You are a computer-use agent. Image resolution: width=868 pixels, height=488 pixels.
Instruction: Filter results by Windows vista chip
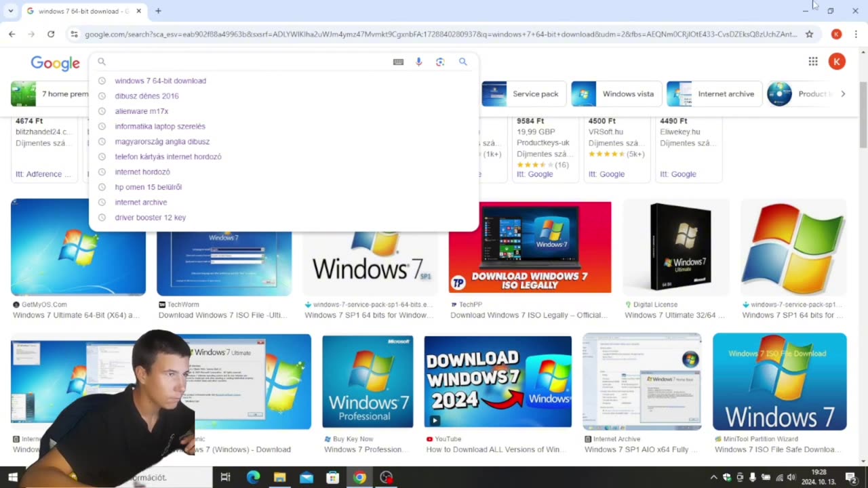coord(616,94)
